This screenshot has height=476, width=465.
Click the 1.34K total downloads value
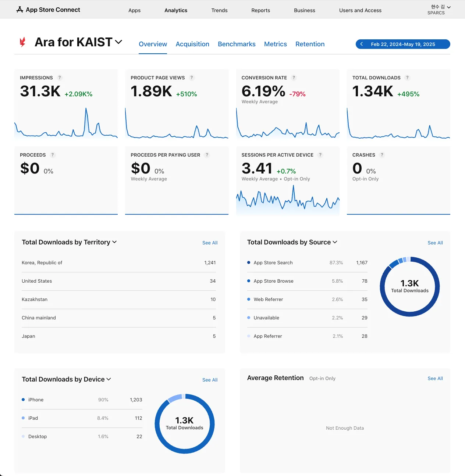pos(373,91)
